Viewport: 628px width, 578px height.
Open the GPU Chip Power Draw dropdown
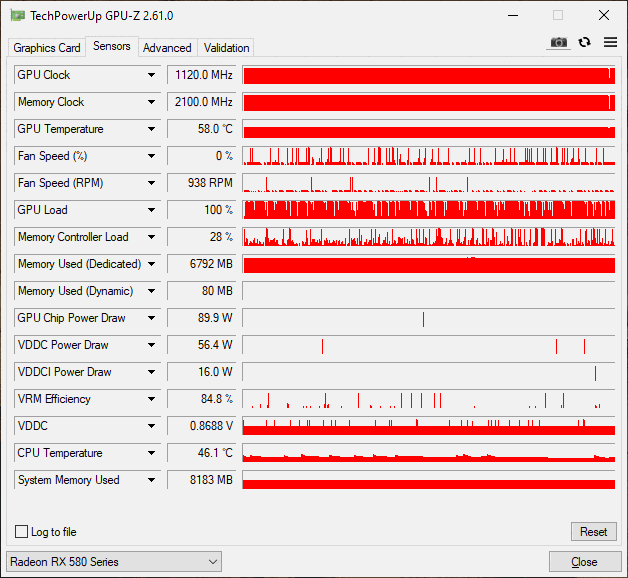click(x=151, y=318)
